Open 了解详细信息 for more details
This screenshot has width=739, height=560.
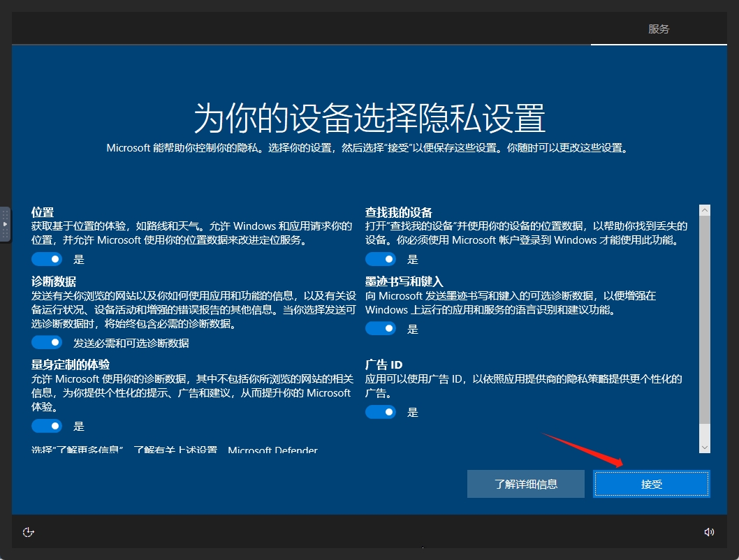[525, 483]
